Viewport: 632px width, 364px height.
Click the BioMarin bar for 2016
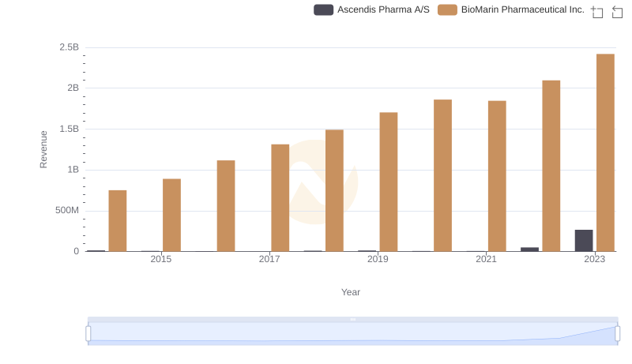[226, 206]
